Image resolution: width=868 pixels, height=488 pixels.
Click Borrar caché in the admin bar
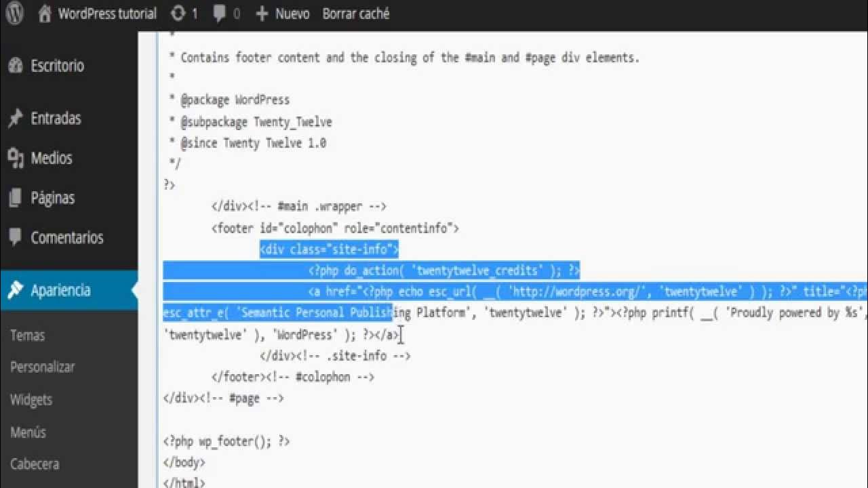coord(356,14)
